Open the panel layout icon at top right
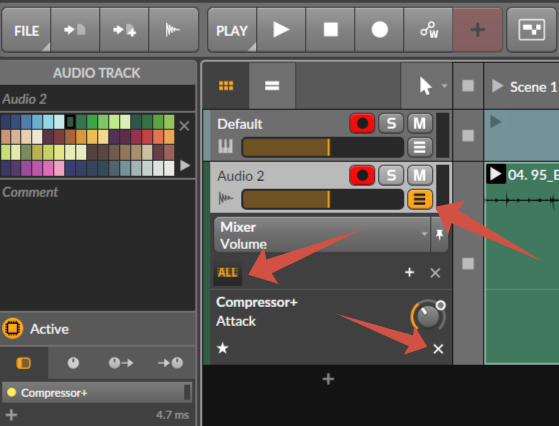The height and width of the screenshot is (426, 559). (531, 30)
